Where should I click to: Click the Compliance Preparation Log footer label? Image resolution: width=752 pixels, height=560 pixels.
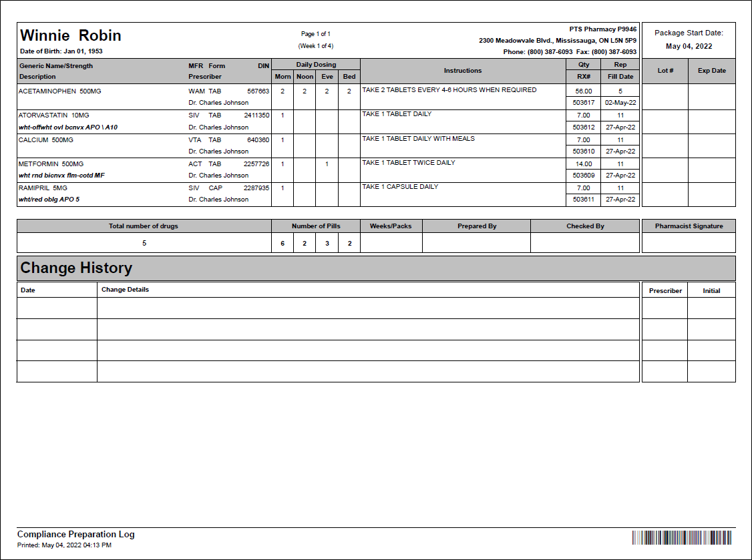75,534
